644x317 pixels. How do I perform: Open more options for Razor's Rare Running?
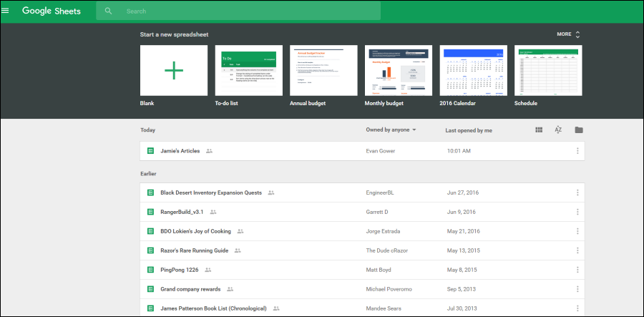[x=577, y=250]
